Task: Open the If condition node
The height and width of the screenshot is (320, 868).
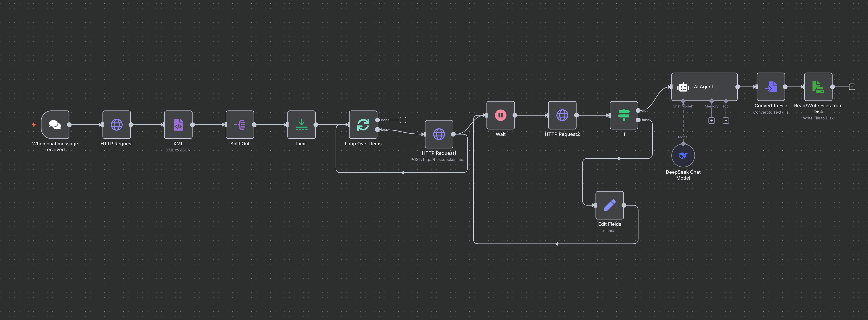Action: (624, 115)
